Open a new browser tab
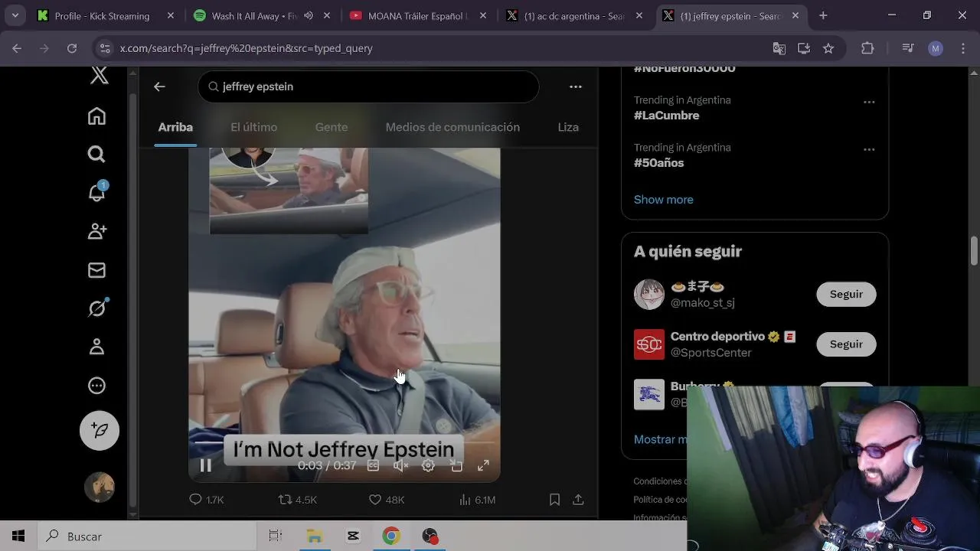This screenshot has height=551, width=980. (x=823, y=15)
